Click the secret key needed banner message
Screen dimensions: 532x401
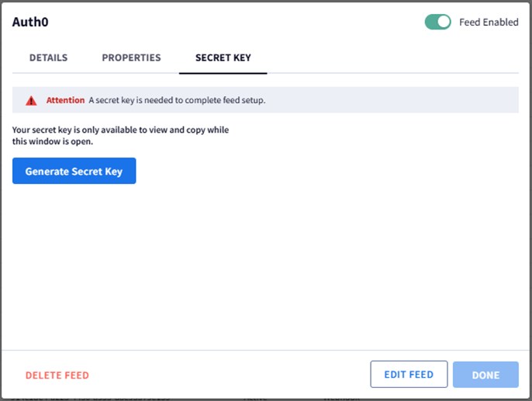177,100
